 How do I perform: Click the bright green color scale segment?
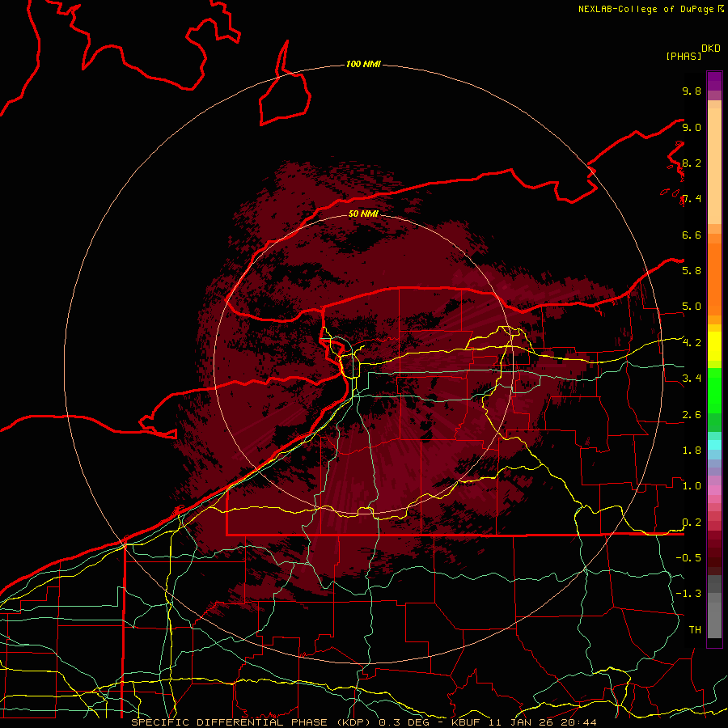[714, 390]
